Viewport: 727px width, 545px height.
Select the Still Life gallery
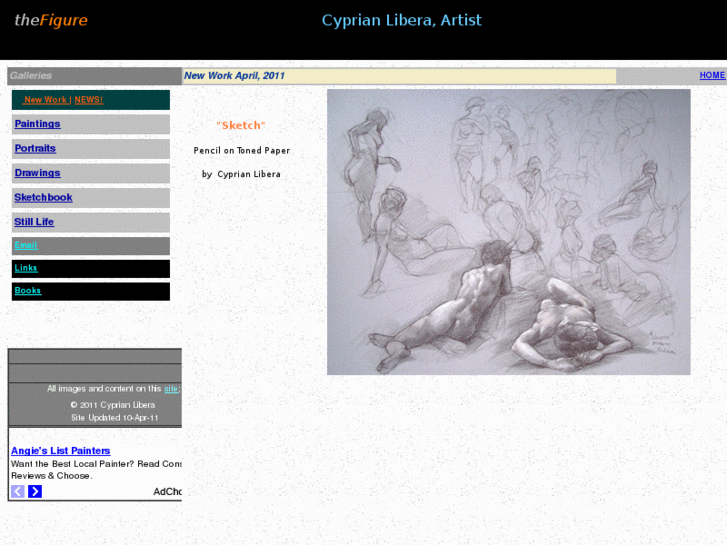[34, 222]
